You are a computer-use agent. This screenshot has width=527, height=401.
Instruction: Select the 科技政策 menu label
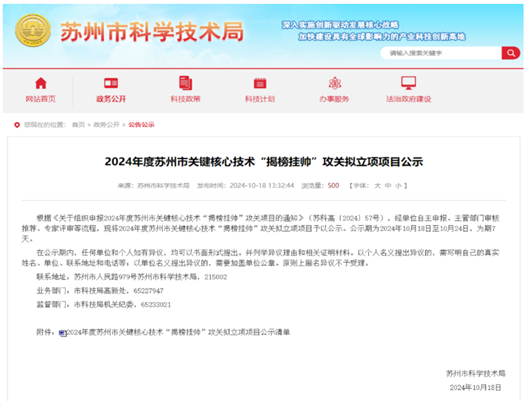pos(186,99)
